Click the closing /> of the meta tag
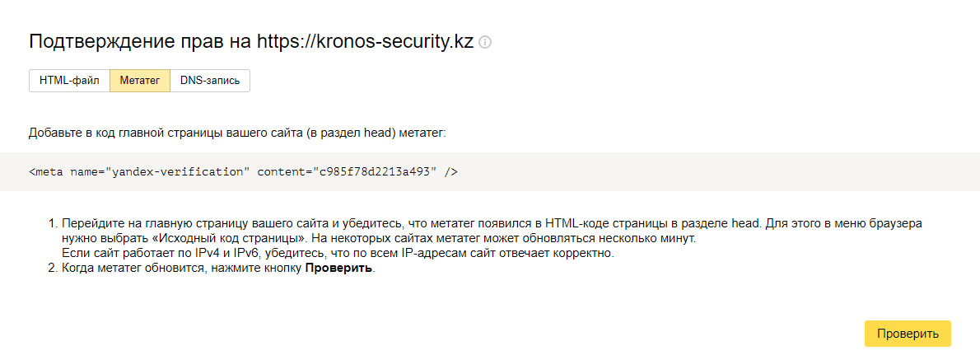This screenshot has height=360, width=980. click(x=450, y=171)
